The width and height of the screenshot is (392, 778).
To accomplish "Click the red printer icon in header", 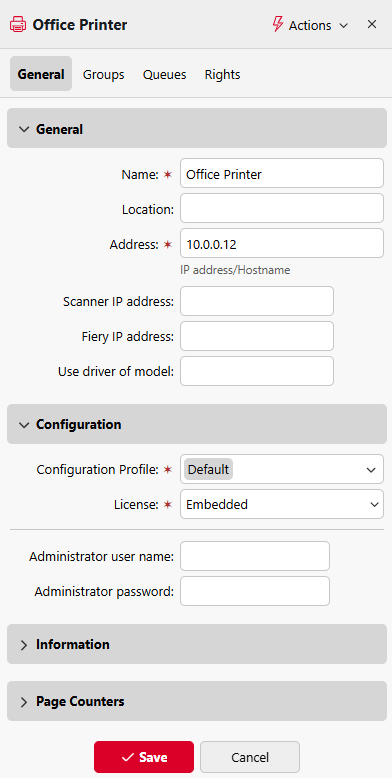I will pos(18,25).
